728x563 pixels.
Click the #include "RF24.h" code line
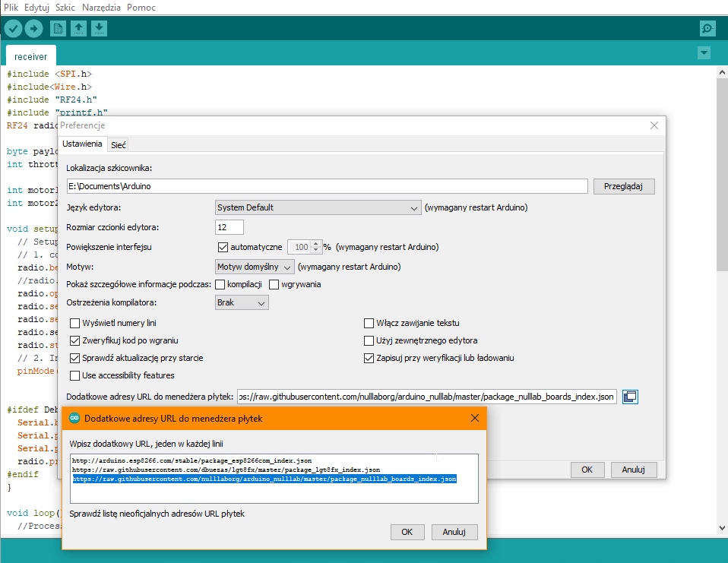52,100
